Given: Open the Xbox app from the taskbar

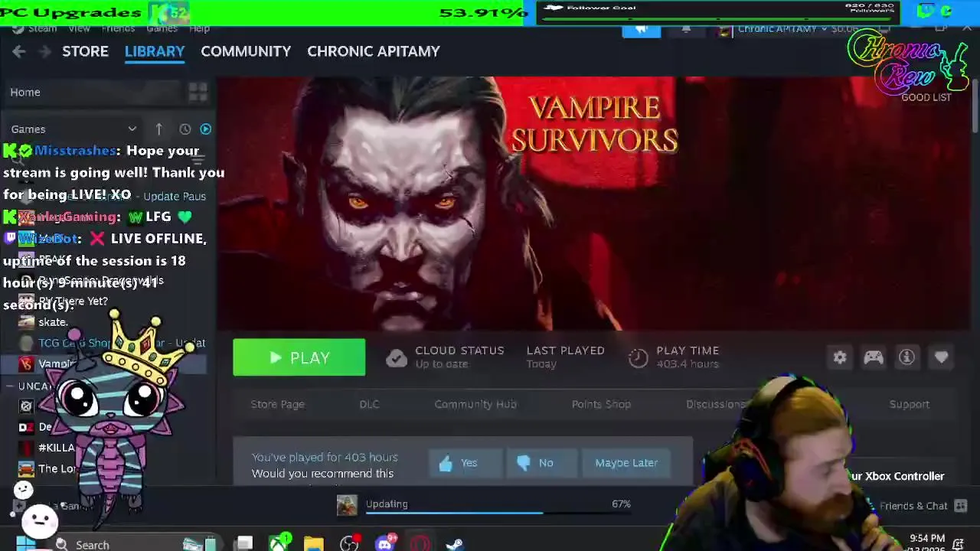Looking at the screenshot, I should coord(279,544).
